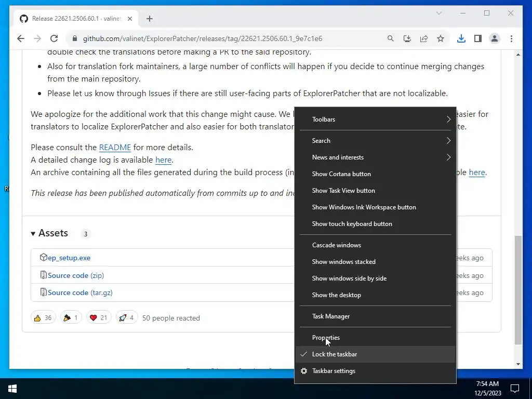This screenshot has width=532, height=399.
Task: React with heart (21)
Action: (98, 318)
